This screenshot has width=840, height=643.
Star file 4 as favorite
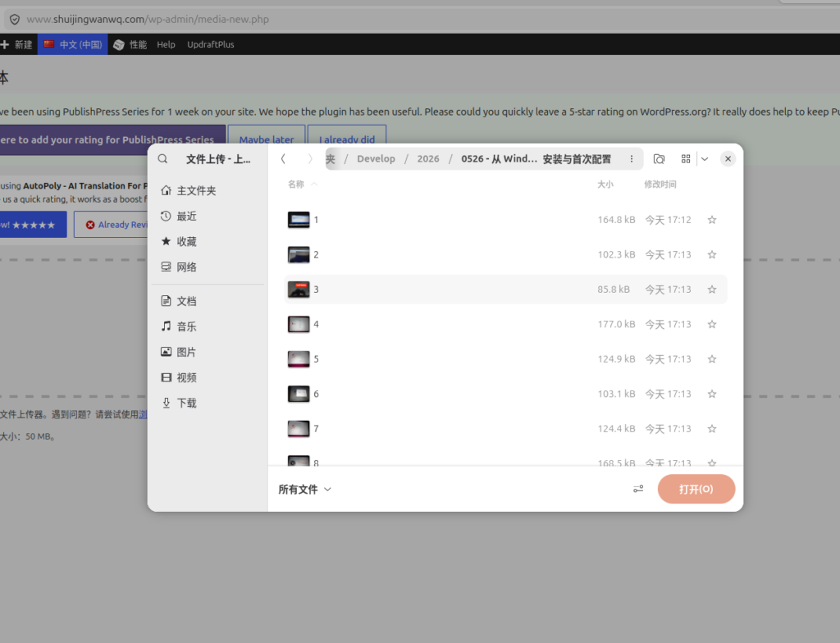[712, 324]
